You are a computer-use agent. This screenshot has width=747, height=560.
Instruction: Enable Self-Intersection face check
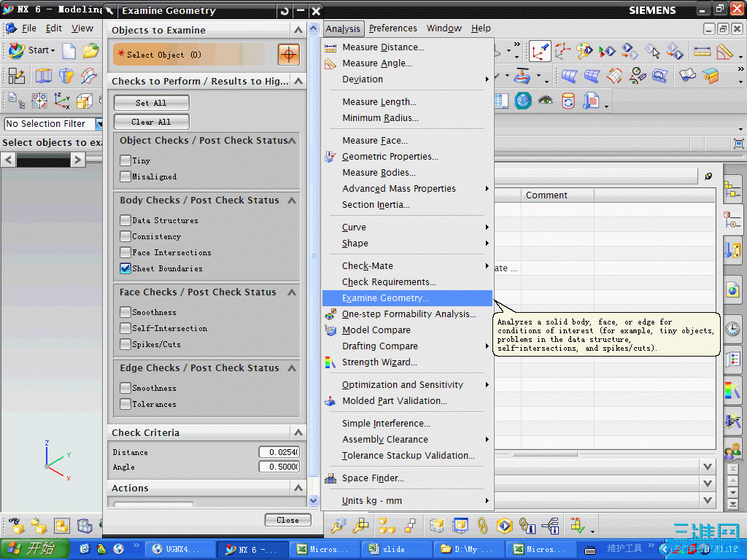tap(125, 328)
